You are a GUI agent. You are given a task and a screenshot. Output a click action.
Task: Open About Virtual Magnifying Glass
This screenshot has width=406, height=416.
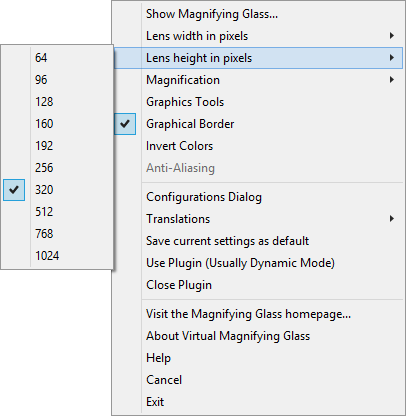(258, 336)
